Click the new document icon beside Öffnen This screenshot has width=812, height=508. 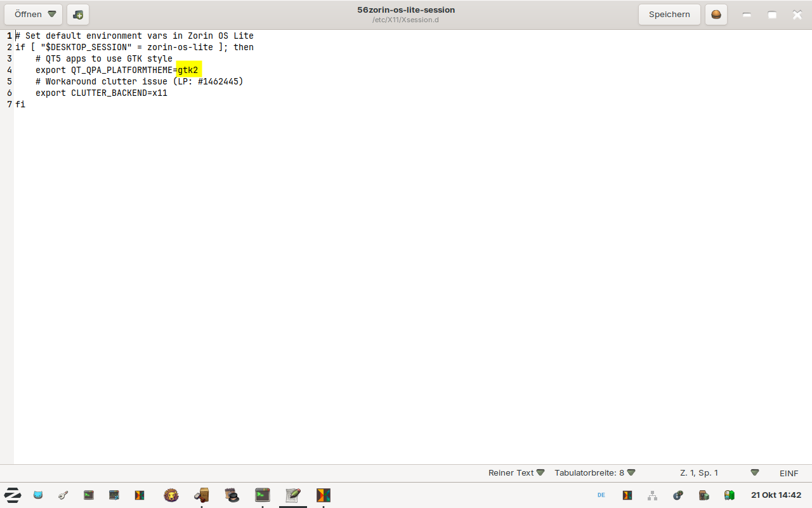tap(78, 15)
